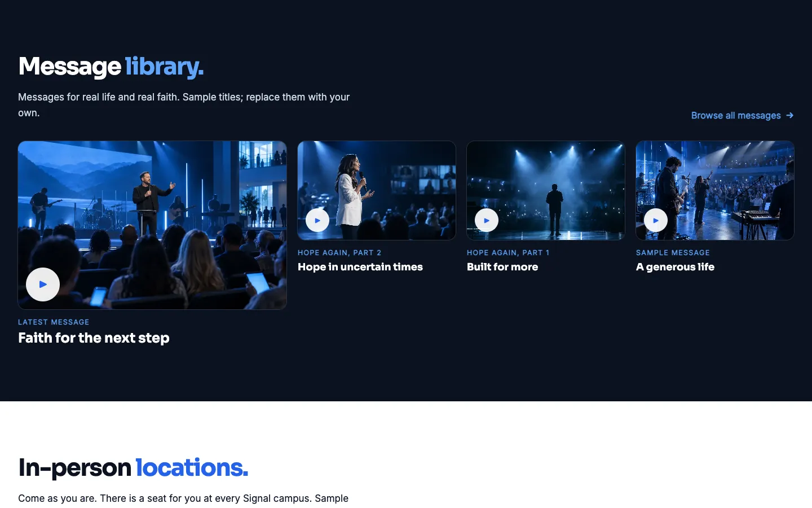Image resolution: width=812 pixels, height=508 pixels.
Task: Play the A generous life message
Action: [x=656, y=220]
